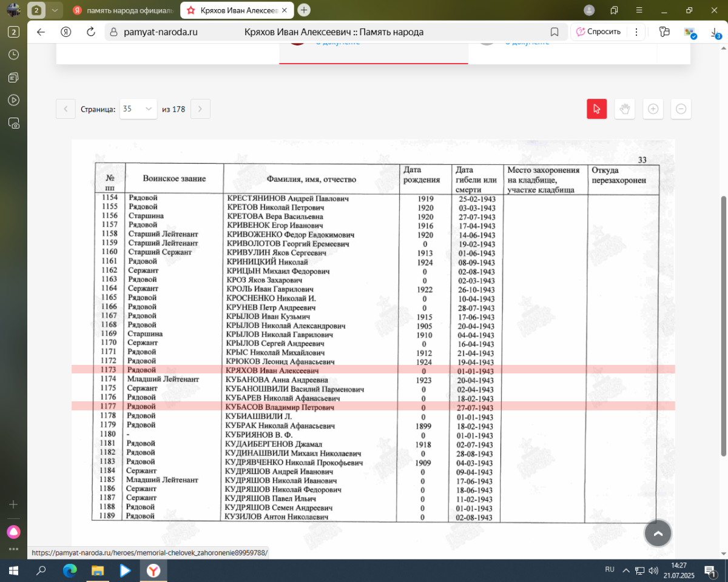Click the scroll-to-top round arrow button

[658, 533]
